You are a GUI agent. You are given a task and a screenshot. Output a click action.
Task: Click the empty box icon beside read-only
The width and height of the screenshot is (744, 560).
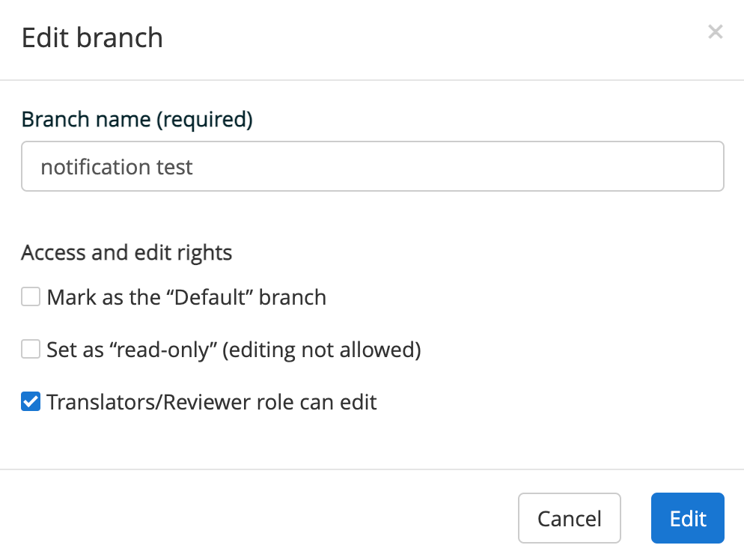coord(31,349)
